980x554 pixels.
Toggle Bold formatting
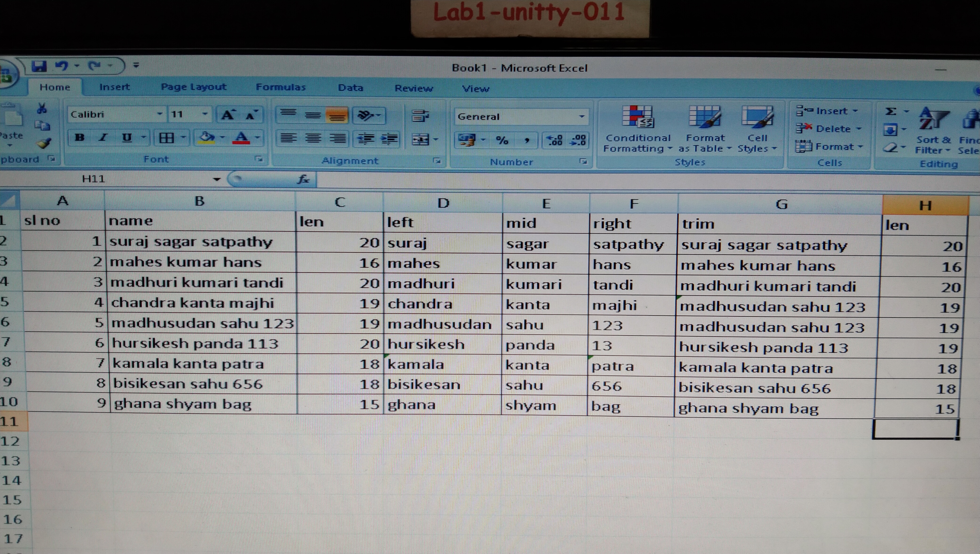(x=80, y=137)
